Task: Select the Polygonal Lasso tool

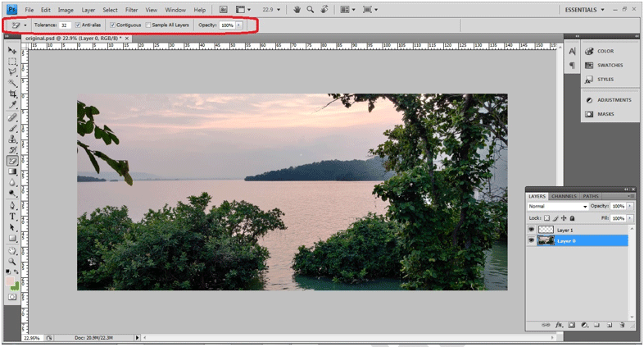Action: [x=12, y=72]
